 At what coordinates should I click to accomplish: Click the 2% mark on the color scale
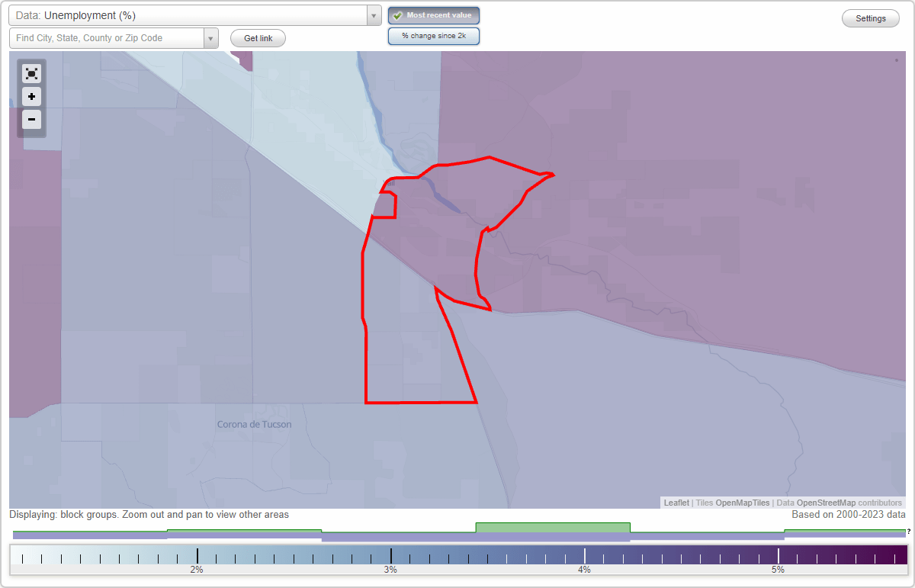coord(197,557)
